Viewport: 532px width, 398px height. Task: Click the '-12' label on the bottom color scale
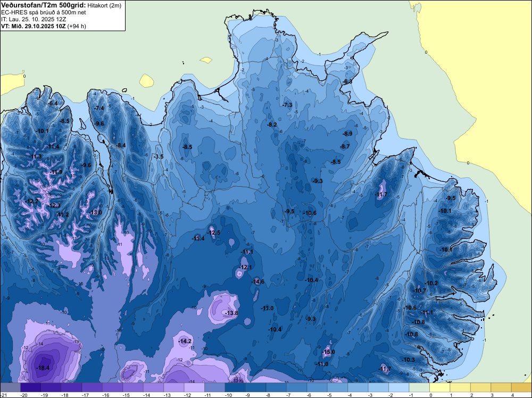(187, 395)
